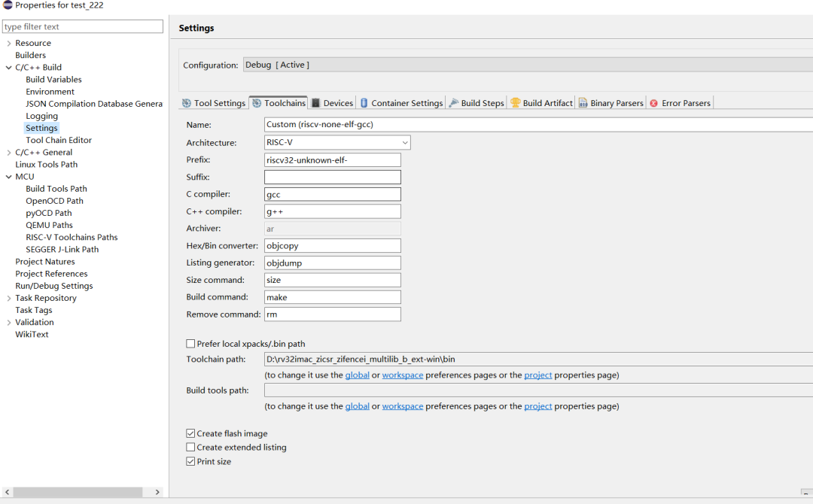The width and height of the screenshot is (813, 504).
Task: Expand the Task Repository node
Action: pos(9,298)
